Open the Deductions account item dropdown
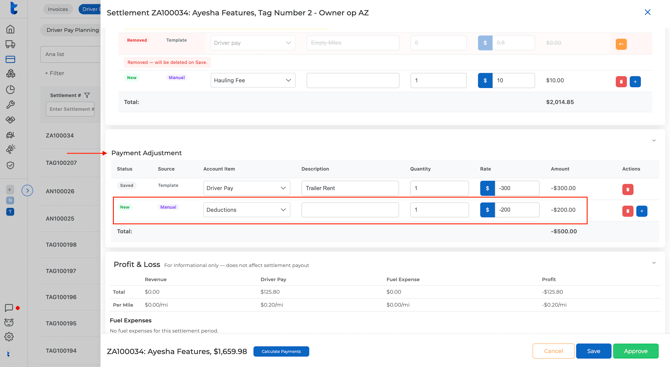The height and width of the screenshot is (367, 670). pos(247,210)
